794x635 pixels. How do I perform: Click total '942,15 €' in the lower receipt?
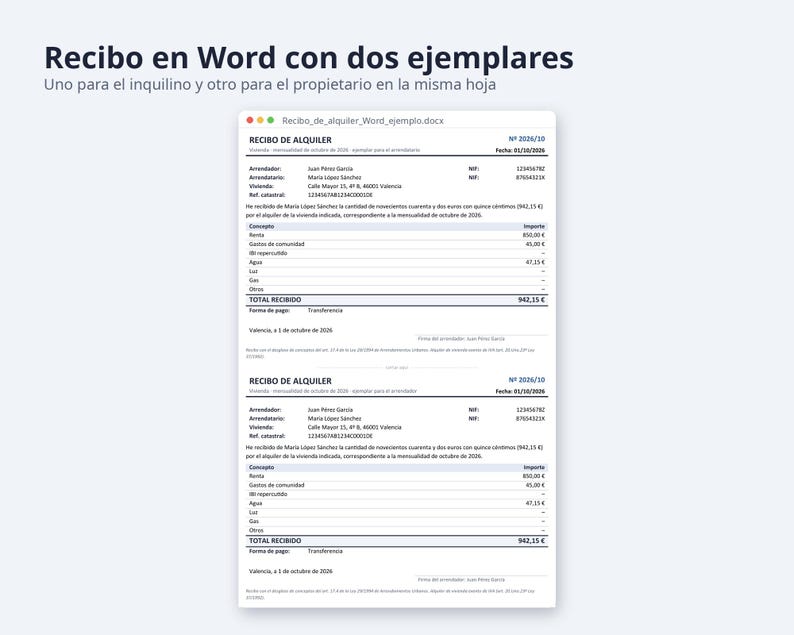(x=532, y=541)
